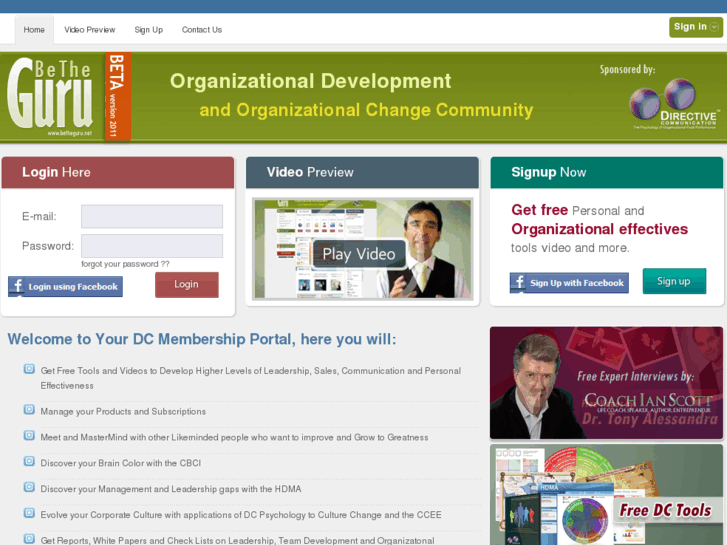Click the Facebook icon on signup button

[x=519, y=282]
